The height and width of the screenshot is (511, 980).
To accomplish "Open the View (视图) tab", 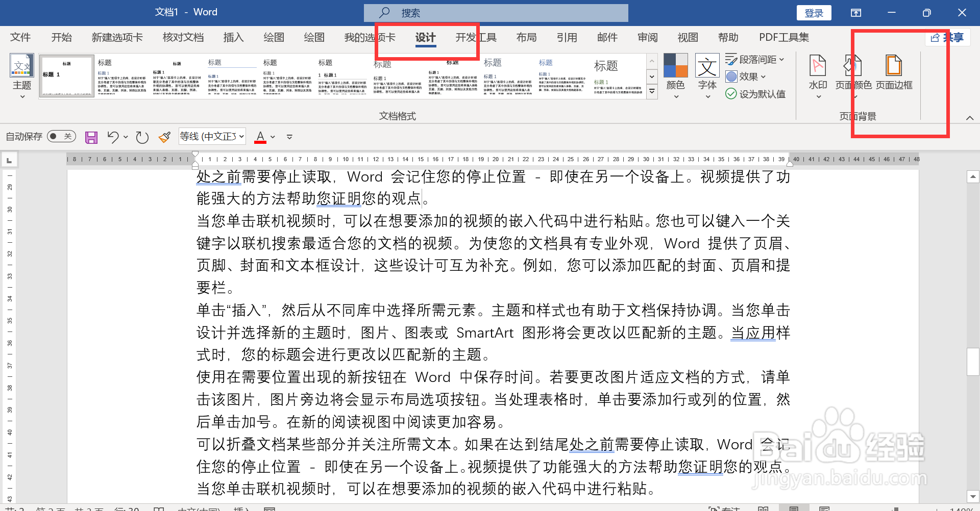I will 688,37.
